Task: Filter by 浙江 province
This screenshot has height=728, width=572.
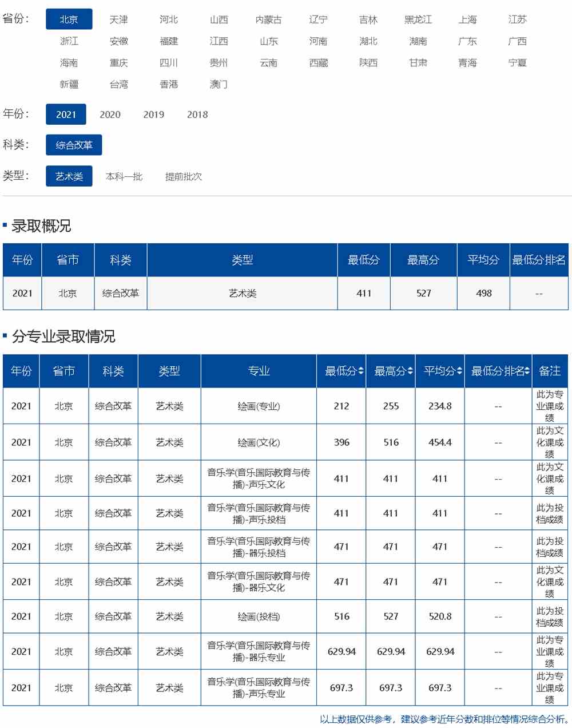Action: [69, 41]
